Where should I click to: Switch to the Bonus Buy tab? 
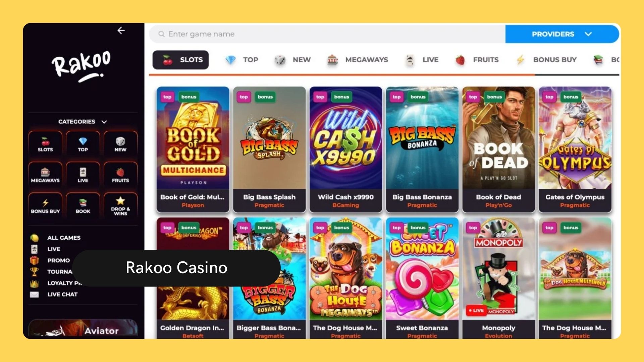coord(546,60)
